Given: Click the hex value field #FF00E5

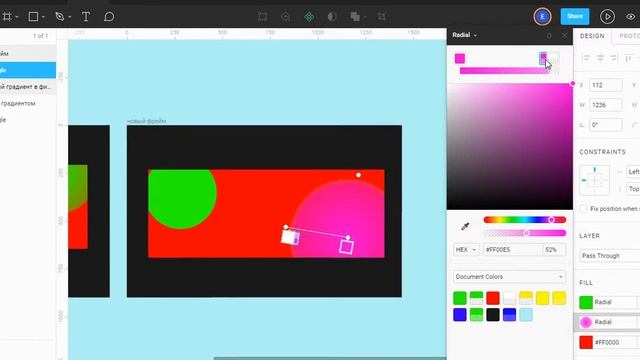Looking at the screenshot, I should pyautogui.click(x=513, y=249).
